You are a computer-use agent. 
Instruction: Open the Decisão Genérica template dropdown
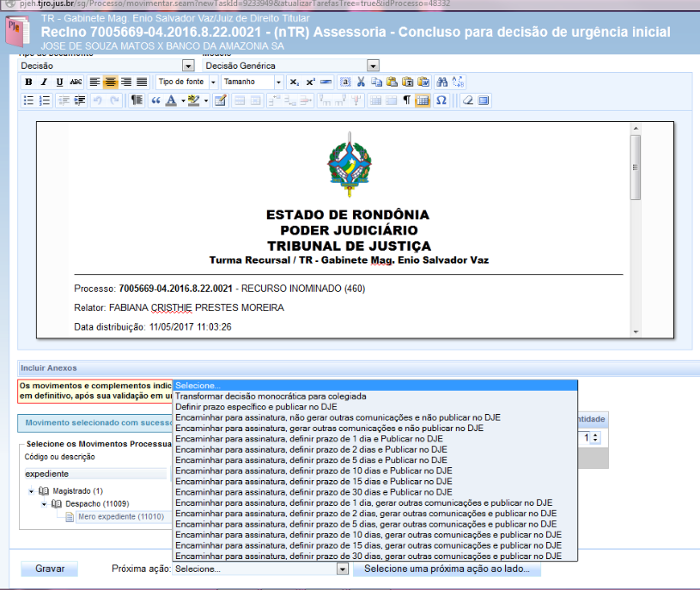374,65
